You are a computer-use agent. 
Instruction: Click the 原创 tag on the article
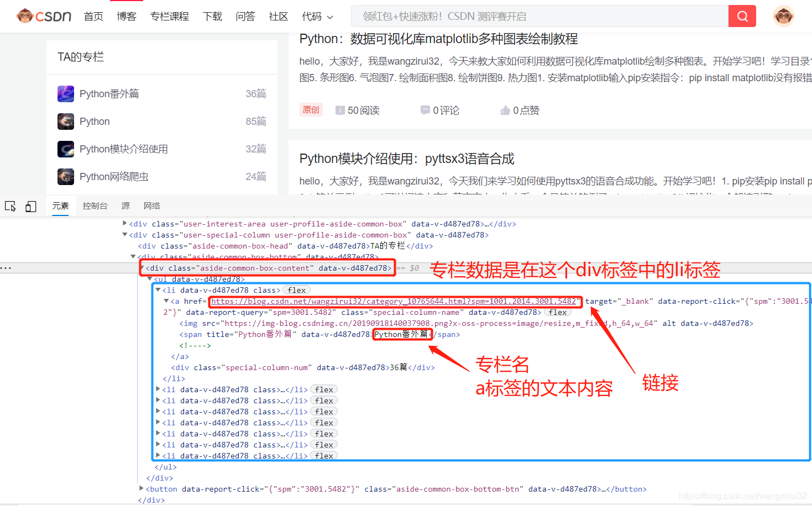tap(311, 110)
